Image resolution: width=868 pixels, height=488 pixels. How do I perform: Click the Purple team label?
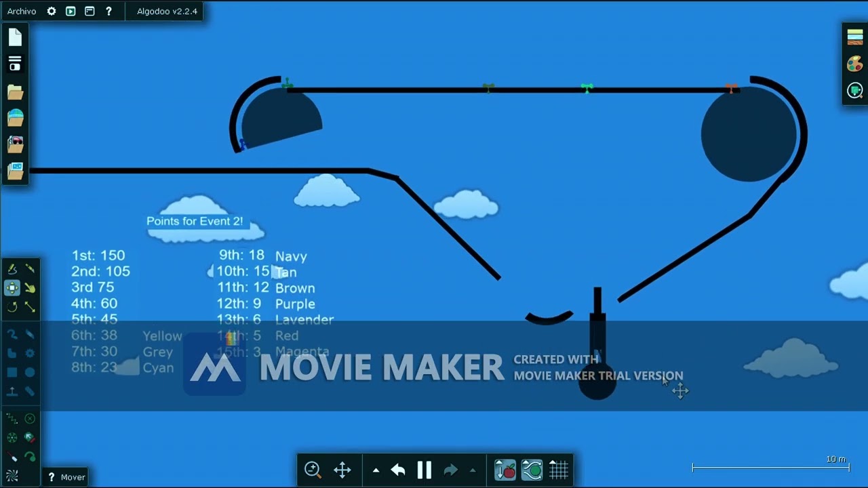click(295, 304)
